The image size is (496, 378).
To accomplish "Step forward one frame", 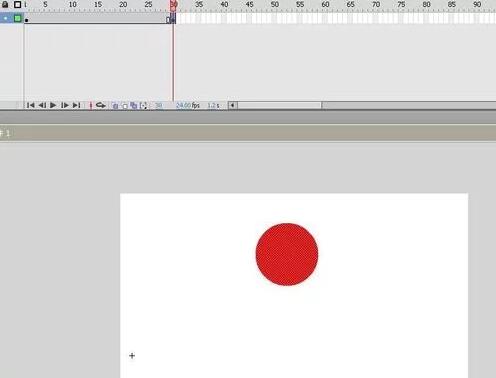I will tap(65, 105).
